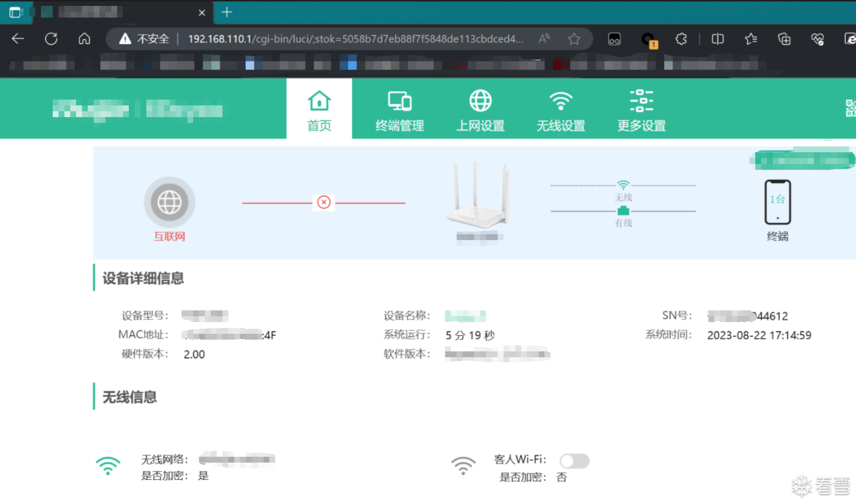Click the QR code icon in header
Screen dimensions: 856x504
click(x=851, y=108)
